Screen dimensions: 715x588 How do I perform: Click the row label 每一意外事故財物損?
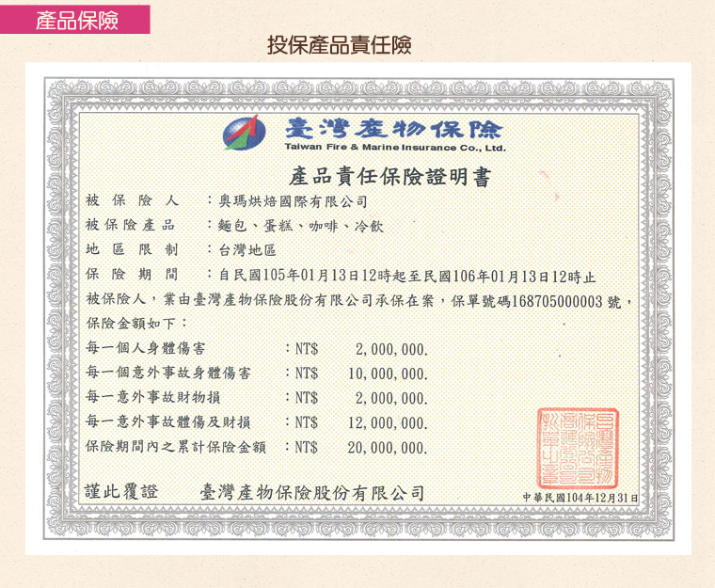tap(152, 397)
